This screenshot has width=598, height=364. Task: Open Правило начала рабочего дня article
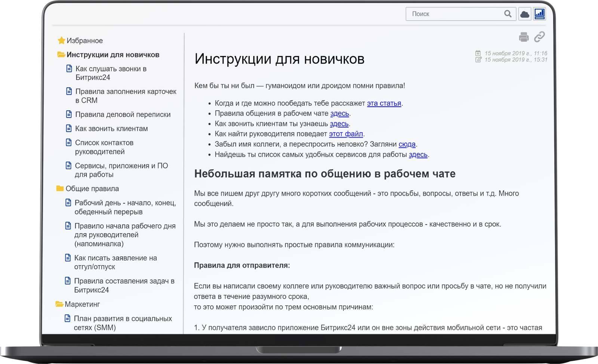click(x=125, y=235)
